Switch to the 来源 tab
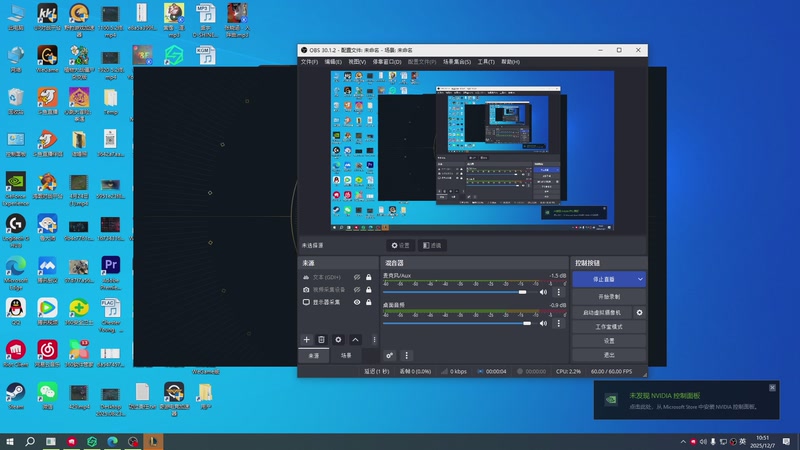The image size is (800, 450). click(314, 356)
